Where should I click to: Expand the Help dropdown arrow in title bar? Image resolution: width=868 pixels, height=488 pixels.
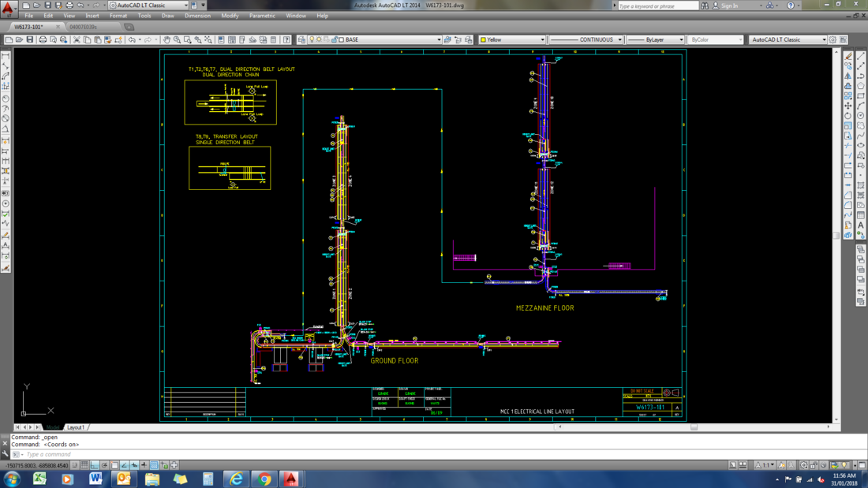(x=799, y=6)
